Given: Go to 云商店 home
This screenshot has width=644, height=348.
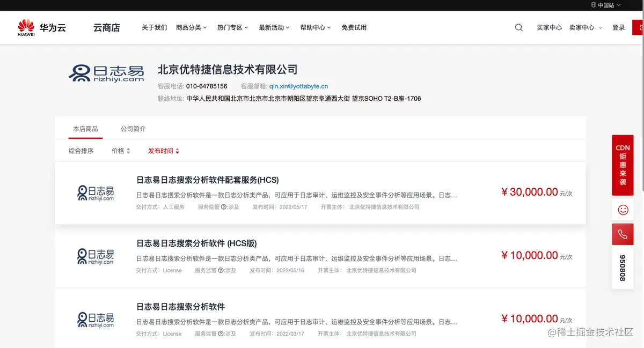Looking at the screenshot, I should pyautogui.click(x=107, y=27).
